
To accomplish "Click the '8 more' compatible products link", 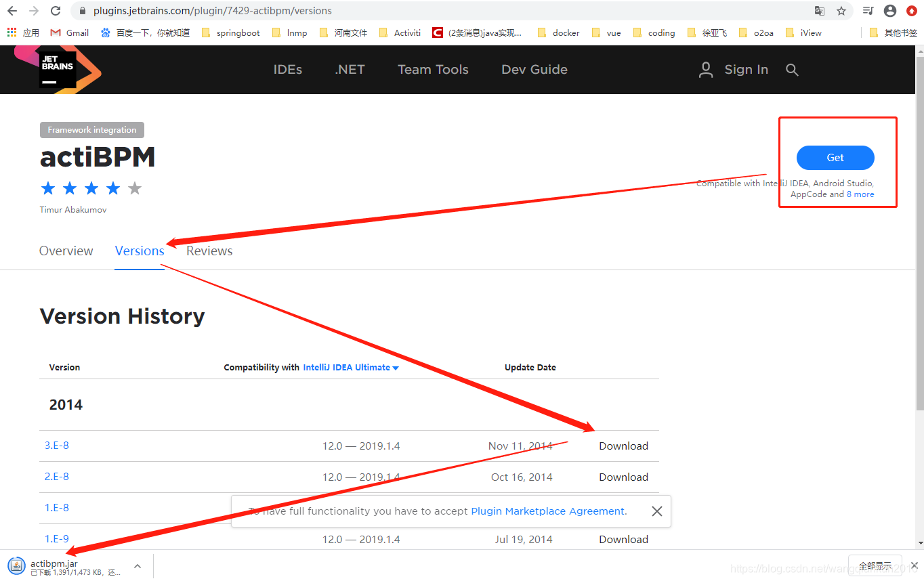I will (x=860, y=194).
